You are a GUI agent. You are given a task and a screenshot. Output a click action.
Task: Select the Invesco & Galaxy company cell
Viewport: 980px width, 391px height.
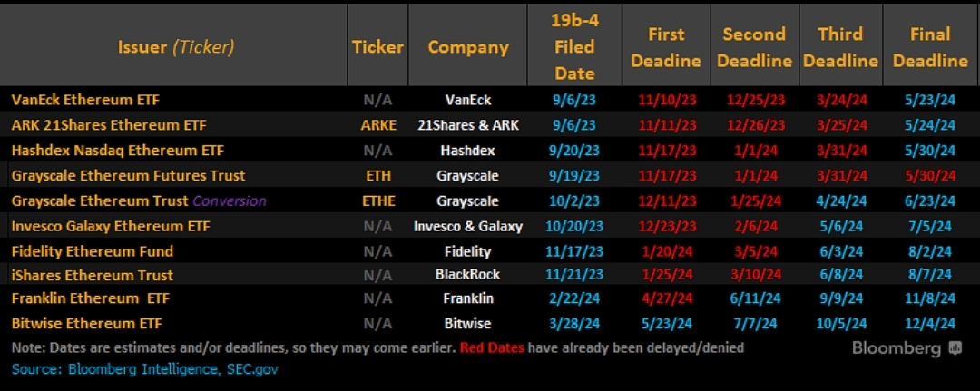pyautogui.click(x=467, y=226)
